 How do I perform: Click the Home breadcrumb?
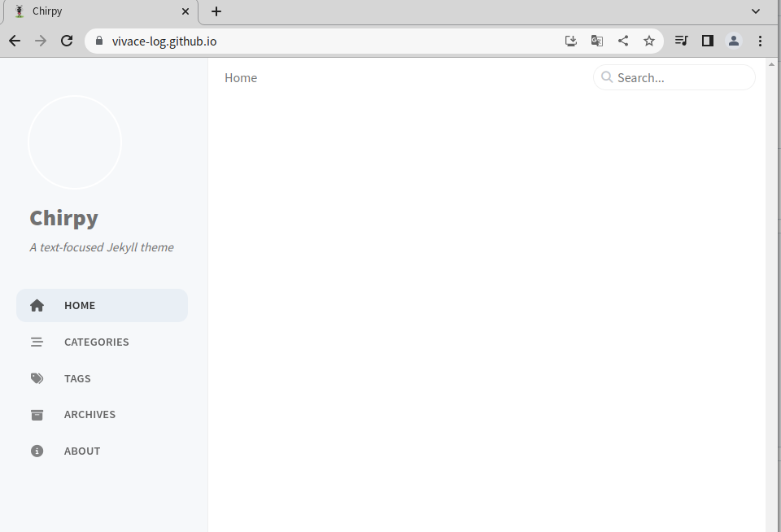tap(241, 78)
